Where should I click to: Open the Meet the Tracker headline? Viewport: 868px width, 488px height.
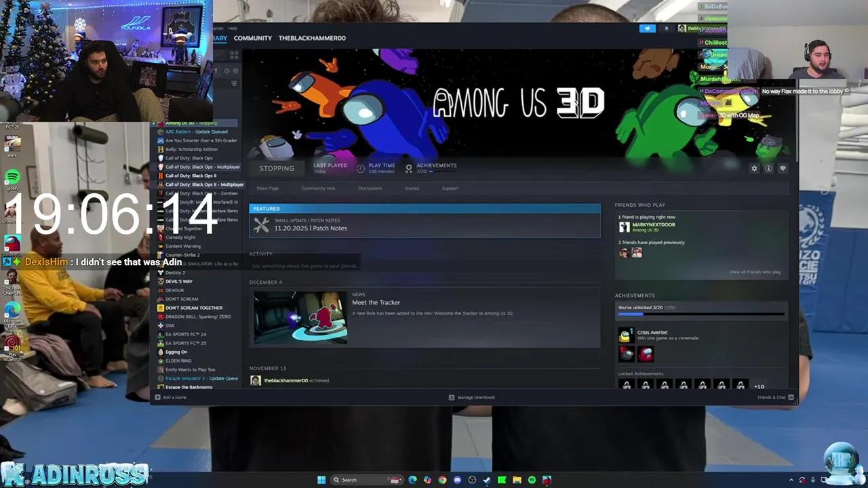376,302
